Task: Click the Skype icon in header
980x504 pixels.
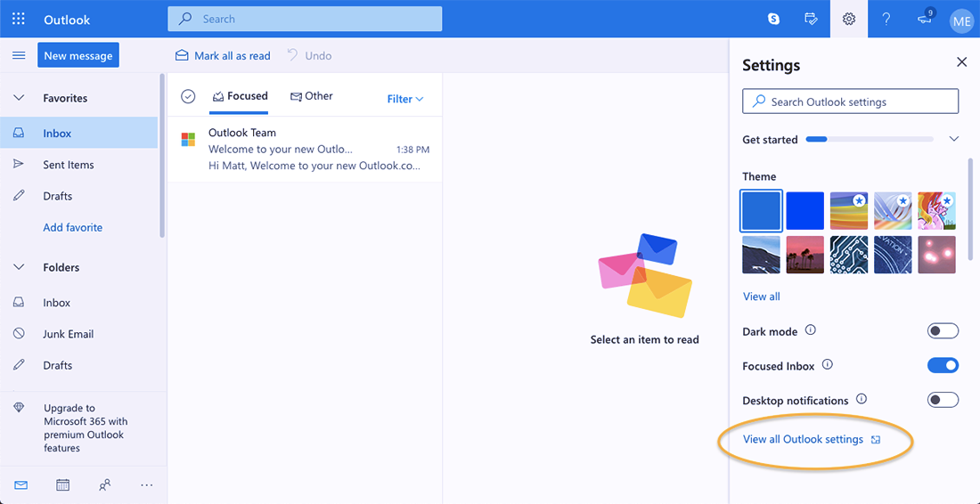Action: pos(773,19)
